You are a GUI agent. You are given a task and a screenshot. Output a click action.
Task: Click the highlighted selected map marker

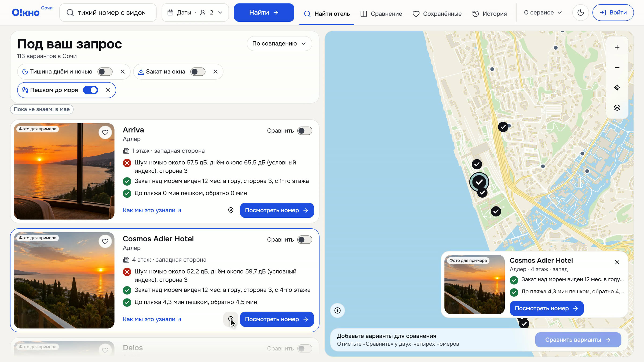coord(479,182)
